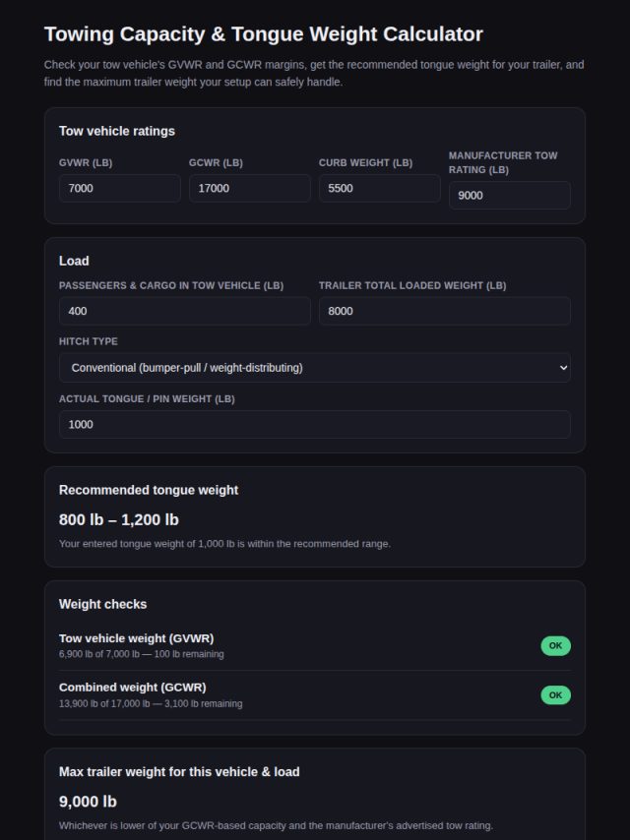Open the Hitch Type dropdown
The image size is (630, 840).
coord(315,368)
